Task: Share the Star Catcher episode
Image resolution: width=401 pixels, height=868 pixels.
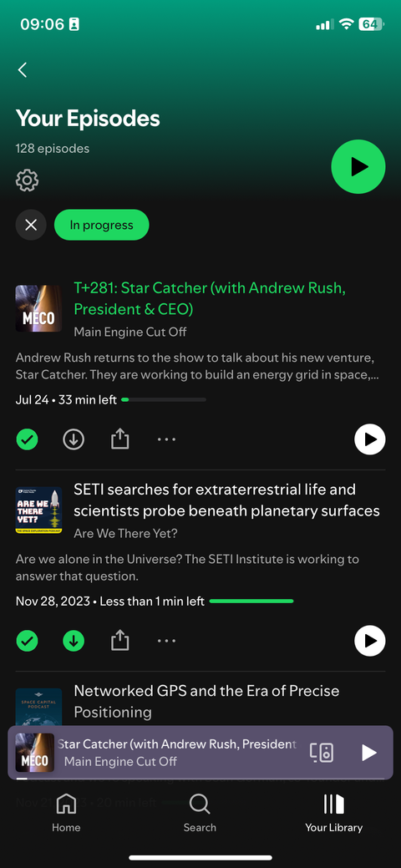Action: (x=119, y=439)
